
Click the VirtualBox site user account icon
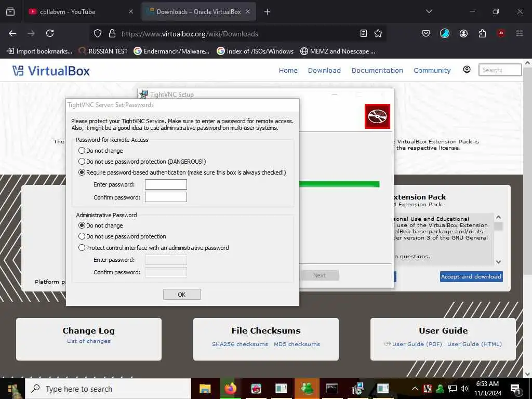[467, 70]
